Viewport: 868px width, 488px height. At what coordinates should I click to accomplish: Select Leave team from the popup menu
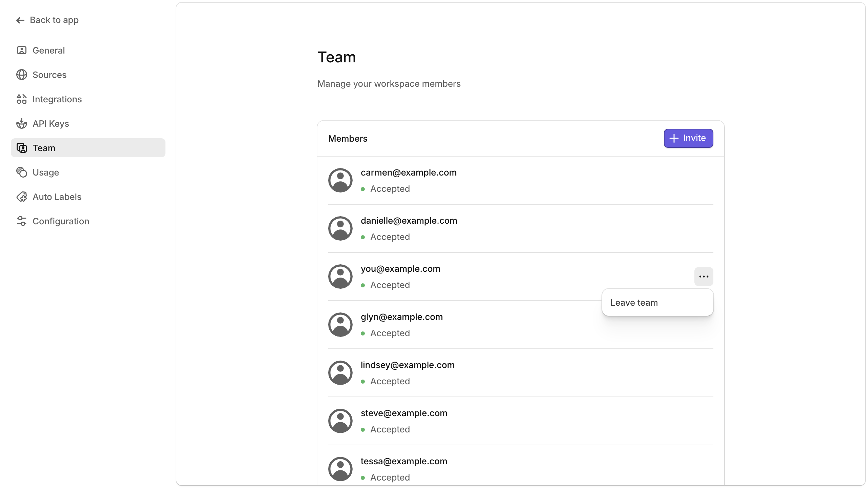(x=634, y=302)
